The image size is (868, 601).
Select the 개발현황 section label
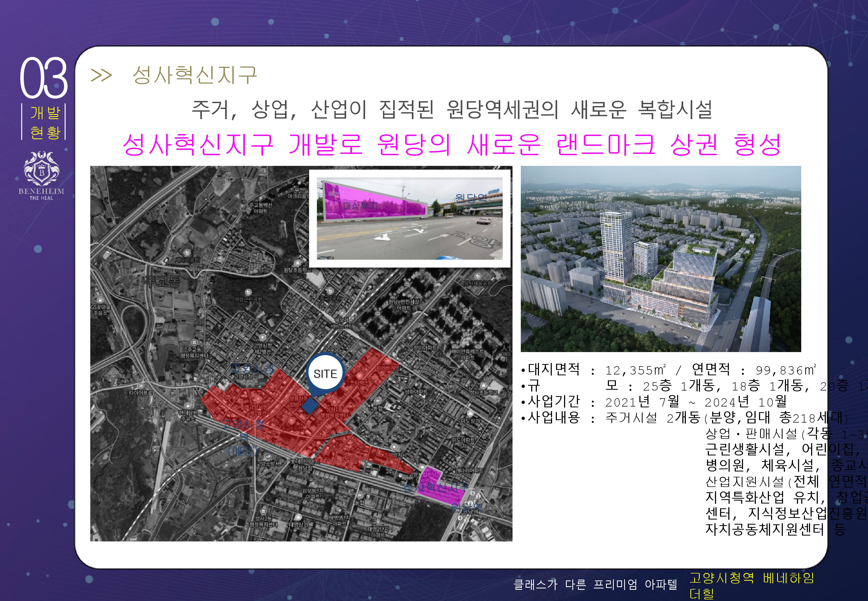[45, 122]
